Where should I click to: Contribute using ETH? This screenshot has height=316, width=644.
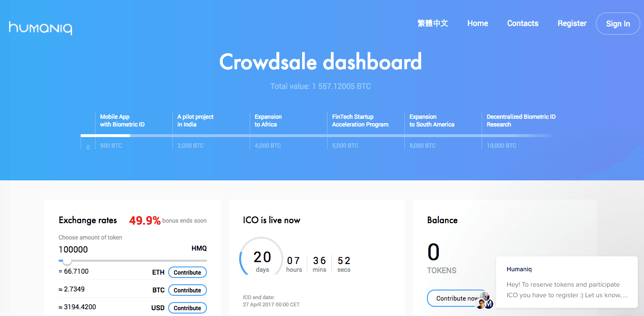tap(187, 272)
